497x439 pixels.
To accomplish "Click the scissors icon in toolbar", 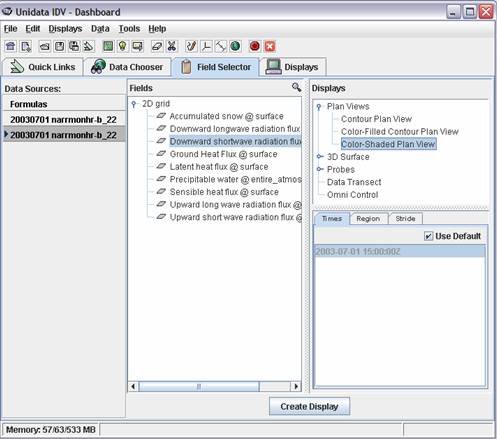I will point(171,46).
